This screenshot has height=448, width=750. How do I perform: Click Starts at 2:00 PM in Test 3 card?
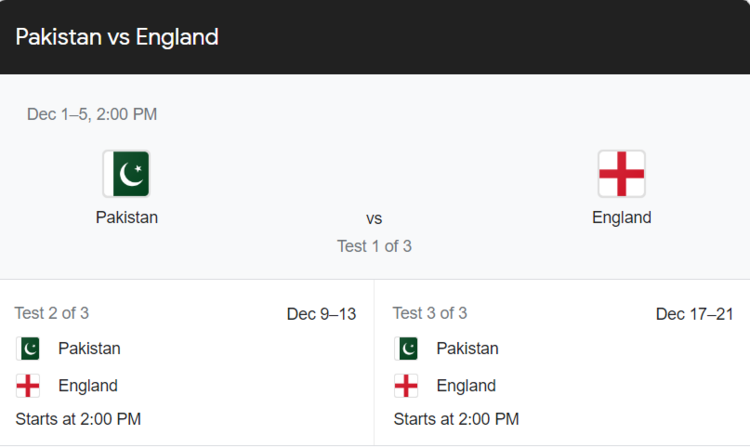click(456, 419)
